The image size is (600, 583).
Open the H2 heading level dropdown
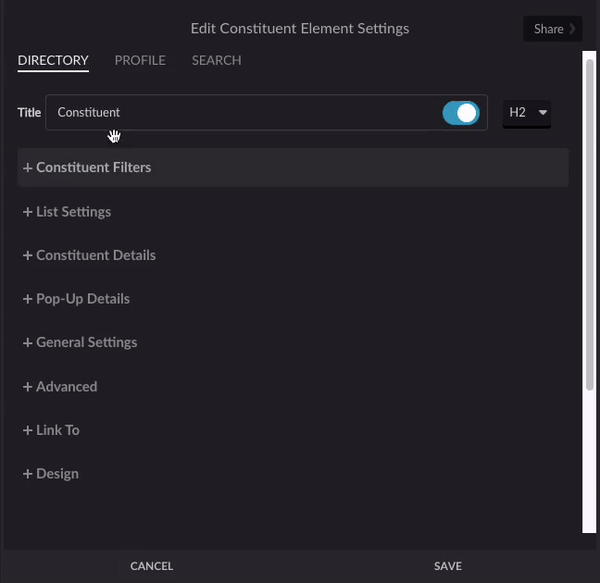[527, 113]
